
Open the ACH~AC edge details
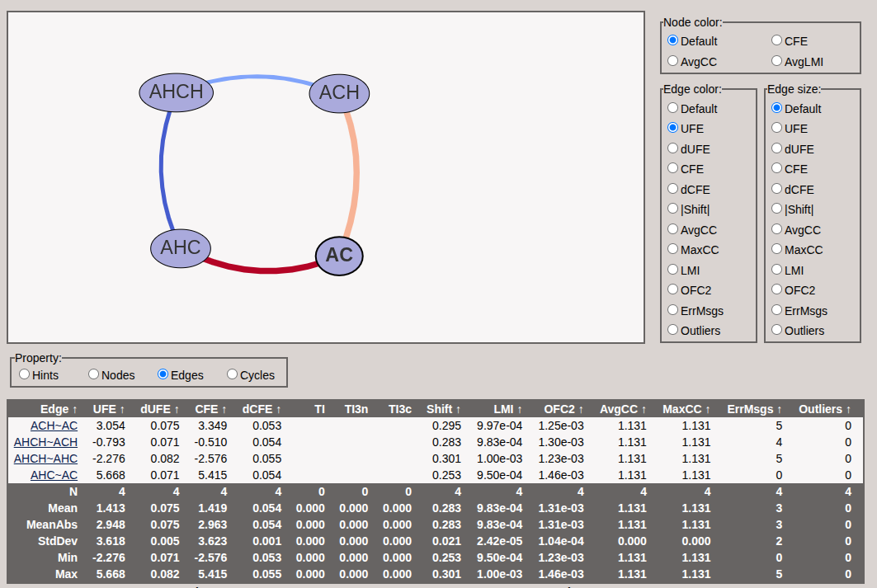point(55,426)
